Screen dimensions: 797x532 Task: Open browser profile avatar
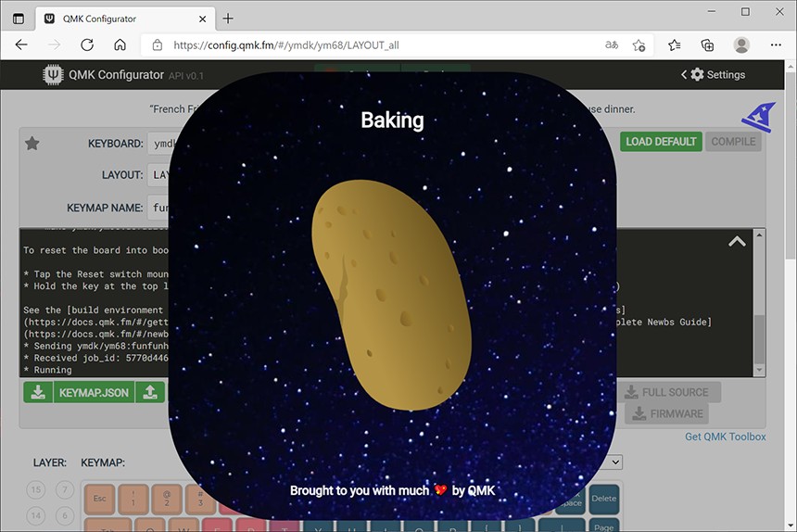click(x=741, y=45)
